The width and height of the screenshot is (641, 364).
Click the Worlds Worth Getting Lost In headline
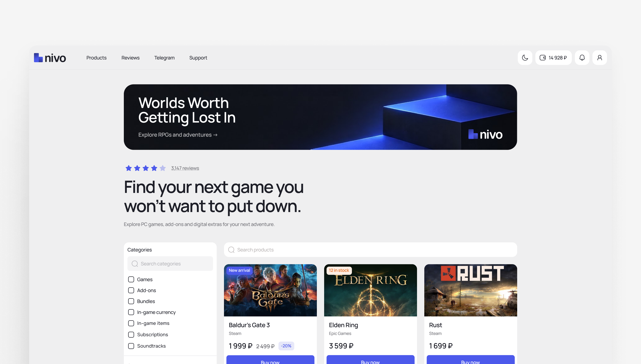[x=187, y=110]
